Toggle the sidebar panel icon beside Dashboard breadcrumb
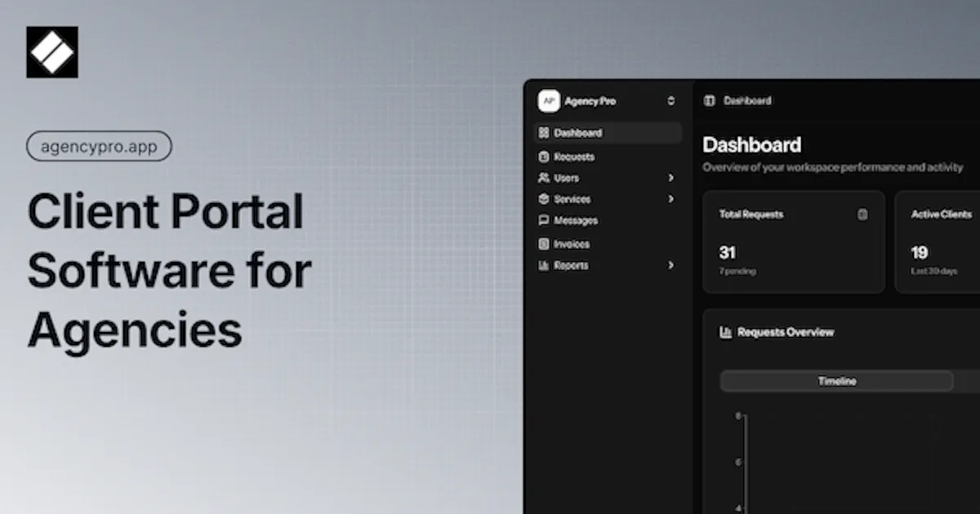The image size is (980, 514). coord(709,101)
